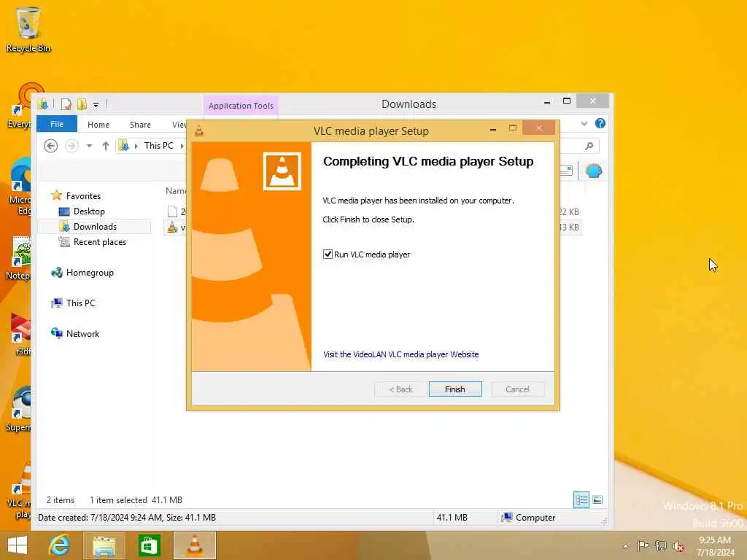This screenshot has width=747, height=560.
Task: Uncheck Run VLC media player checkbox
Action: (328, 254)
